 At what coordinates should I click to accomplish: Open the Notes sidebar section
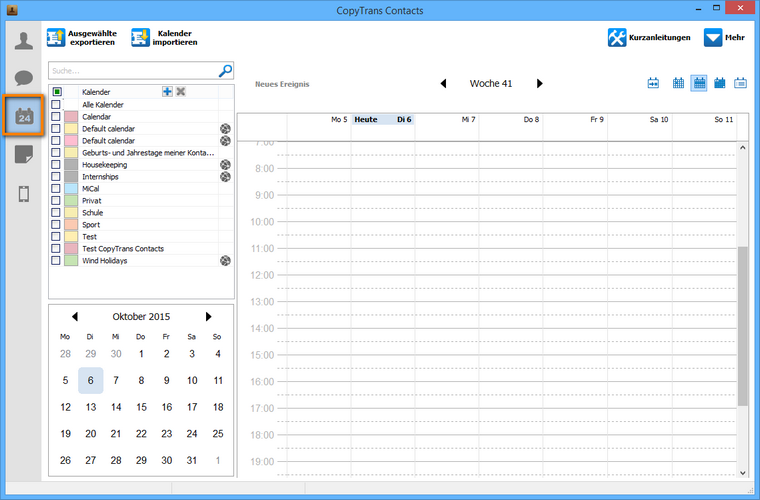pyautogui.click(x=24, y=155)
